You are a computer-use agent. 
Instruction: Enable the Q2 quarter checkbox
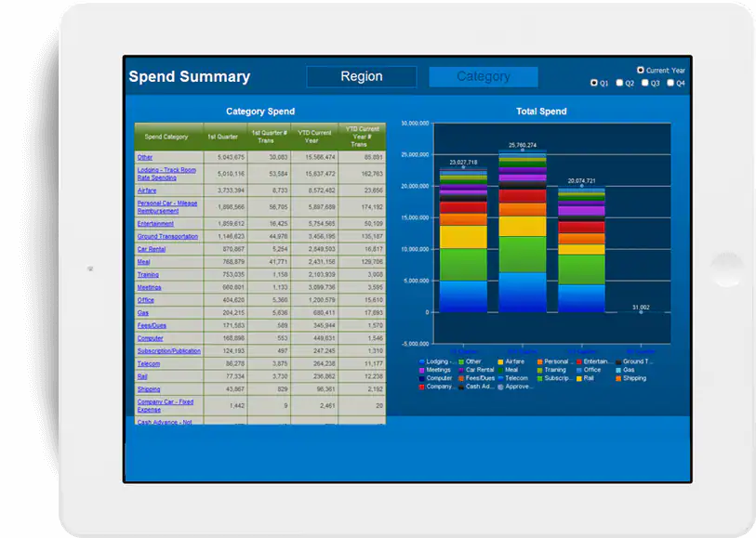pyautogui.click(x=620, y=83)
